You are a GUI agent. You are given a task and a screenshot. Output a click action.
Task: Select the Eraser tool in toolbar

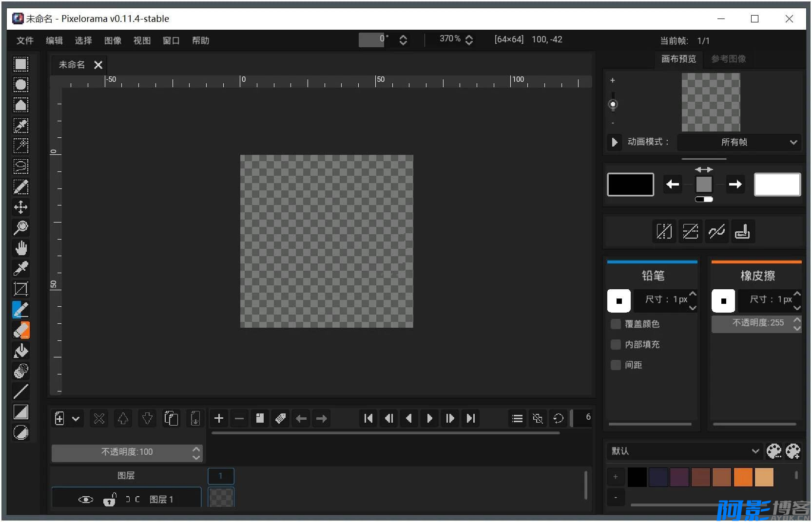click(x=21, y=330)
